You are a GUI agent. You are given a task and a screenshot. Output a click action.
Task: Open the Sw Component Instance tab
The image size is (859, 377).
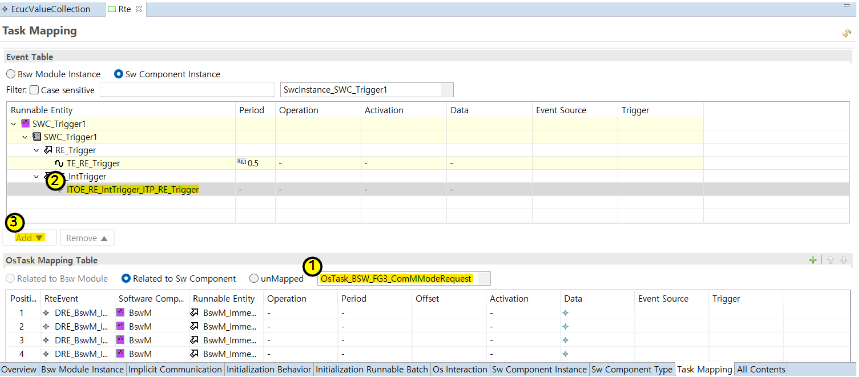point(540,369)
